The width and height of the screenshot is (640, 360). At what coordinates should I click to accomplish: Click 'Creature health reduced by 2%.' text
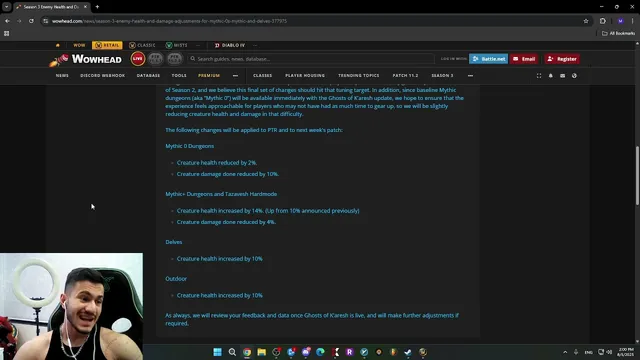217,162
